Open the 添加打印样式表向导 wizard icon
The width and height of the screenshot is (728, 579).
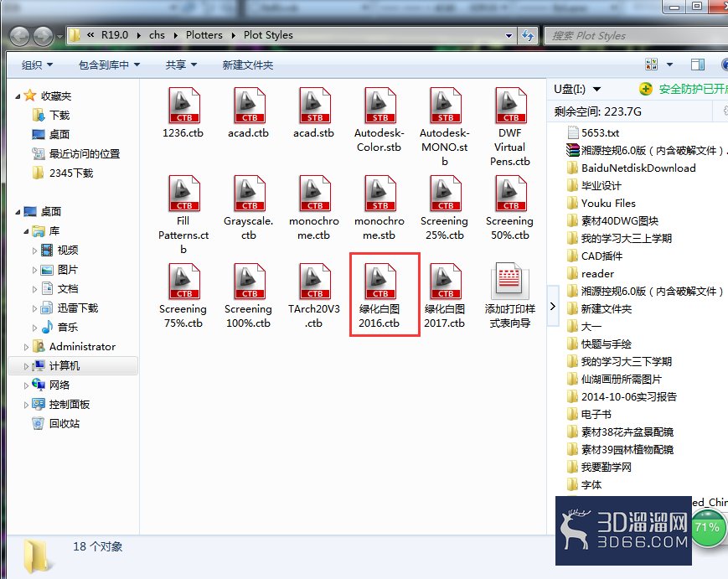[510, 281]
